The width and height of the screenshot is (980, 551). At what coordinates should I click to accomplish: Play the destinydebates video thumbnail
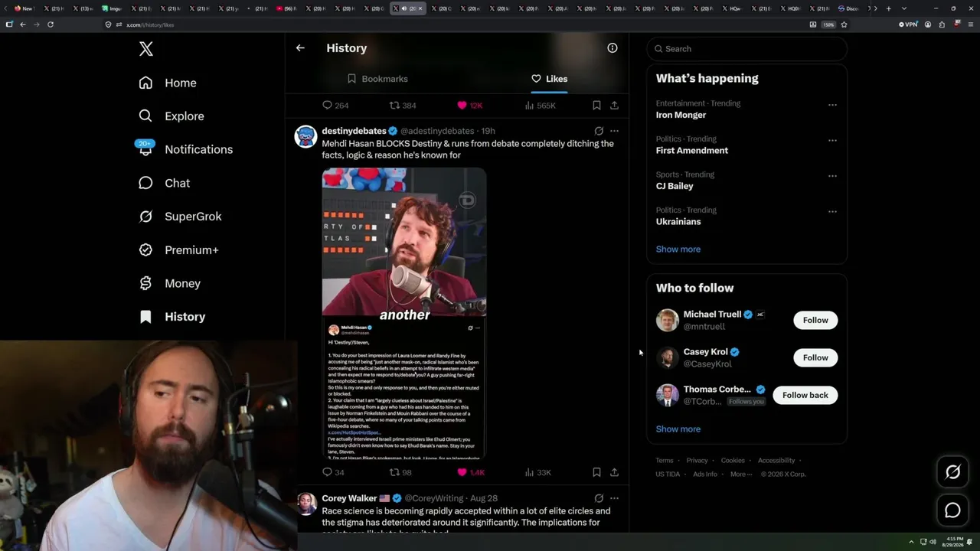pyautogui.click(x=404, y=313)
